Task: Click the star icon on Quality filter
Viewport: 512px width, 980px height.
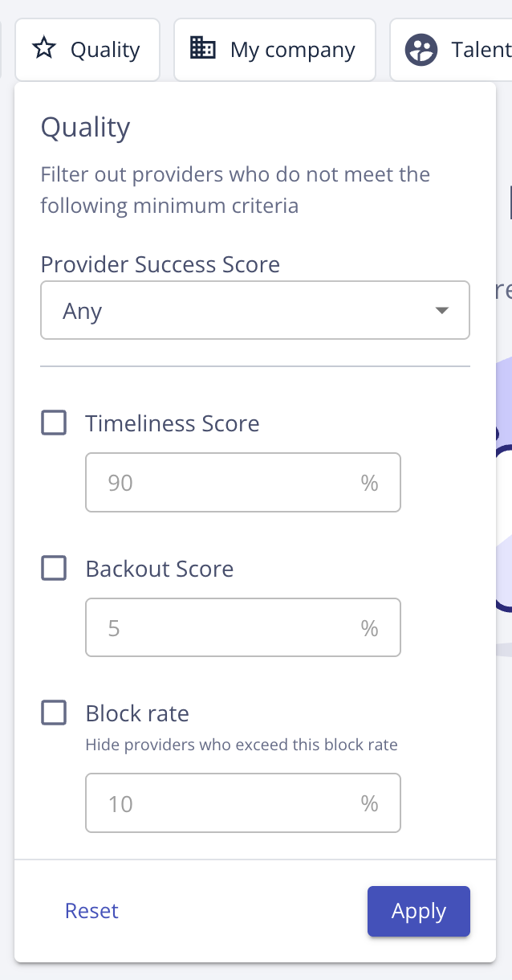Action: tap(44, 50)
